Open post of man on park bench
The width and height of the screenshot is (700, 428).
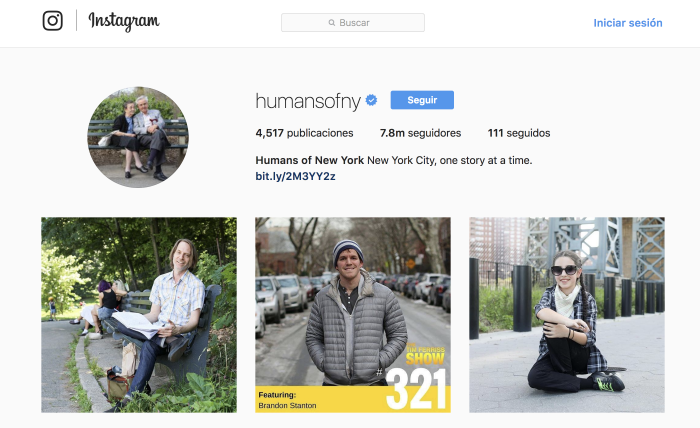[139, 315]
